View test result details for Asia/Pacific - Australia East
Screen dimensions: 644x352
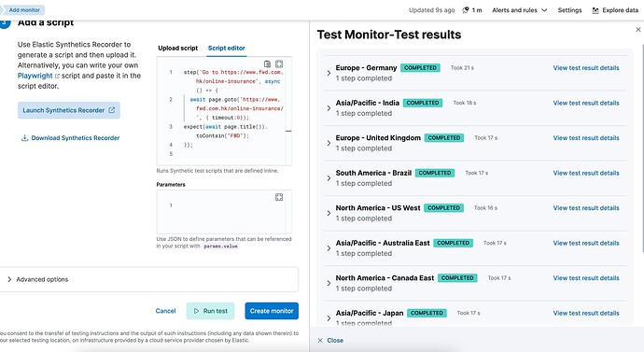point(586,243)
